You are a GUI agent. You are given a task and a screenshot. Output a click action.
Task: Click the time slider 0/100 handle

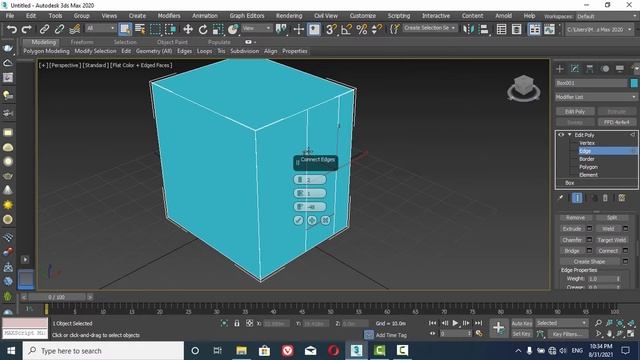[56, 297]
